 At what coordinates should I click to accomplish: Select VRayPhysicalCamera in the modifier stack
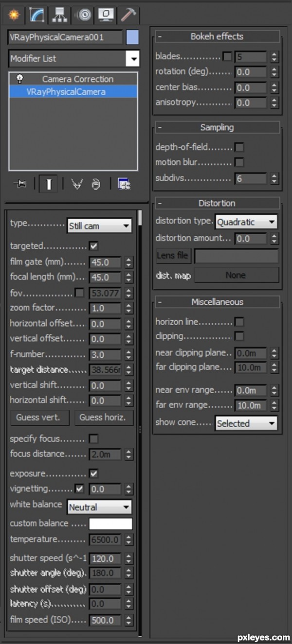point(73,91)
